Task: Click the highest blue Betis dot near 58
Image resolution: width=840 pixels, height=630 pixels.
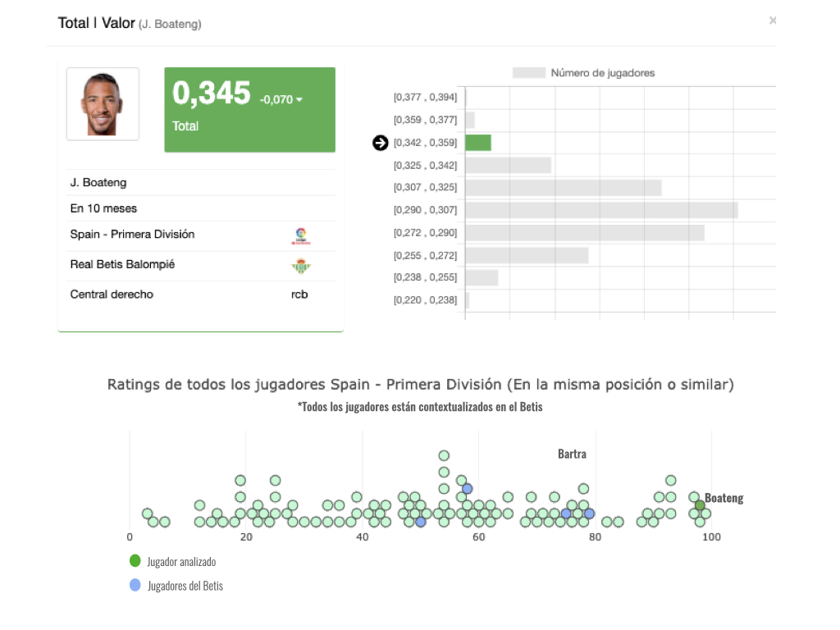Action: [467, 489]
